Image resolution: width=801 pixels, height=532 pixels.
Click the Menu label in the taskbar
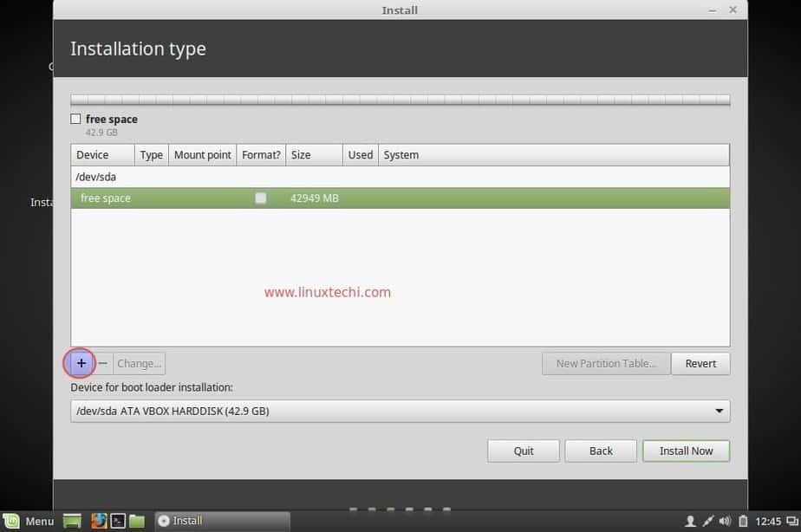[x=39, y=522]
